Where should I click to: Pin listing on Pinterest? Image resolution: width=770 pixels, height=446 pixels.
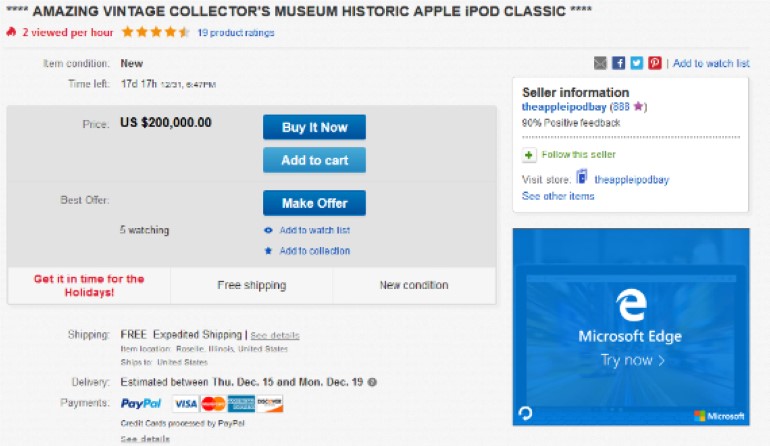click(x=655, y=63)
